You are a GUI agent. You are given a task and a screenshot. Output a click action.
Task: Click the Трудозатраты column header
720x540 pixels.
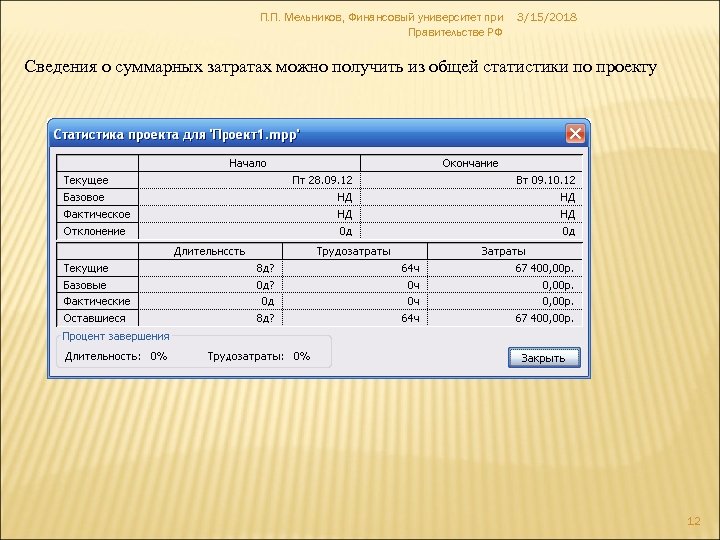[x=354, y=251]
